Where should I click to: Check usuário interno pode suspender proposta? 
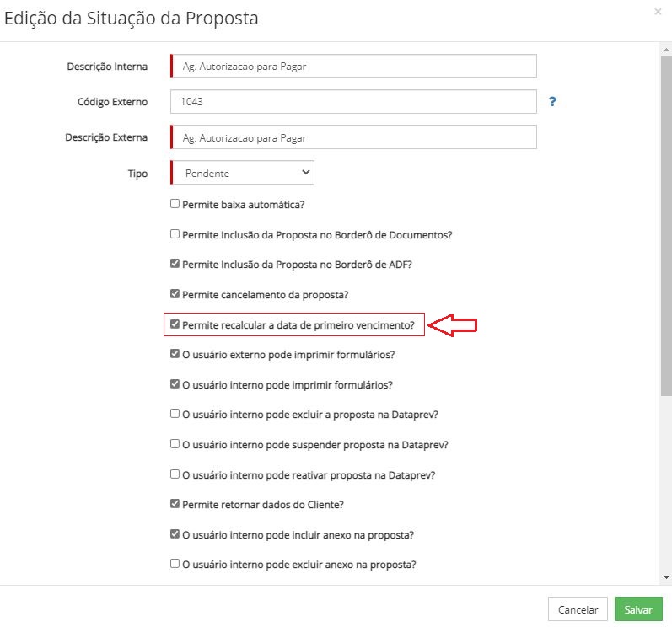[175, 443]
